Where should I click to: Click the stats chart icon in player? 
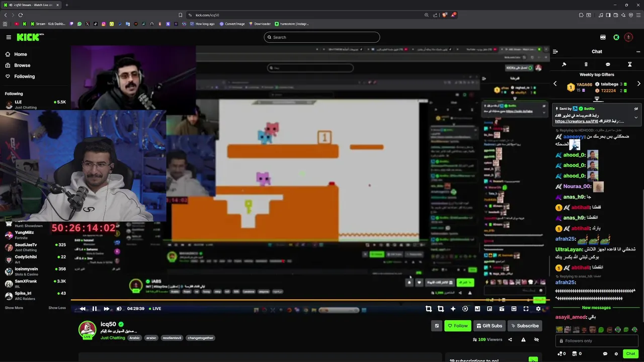477,309
